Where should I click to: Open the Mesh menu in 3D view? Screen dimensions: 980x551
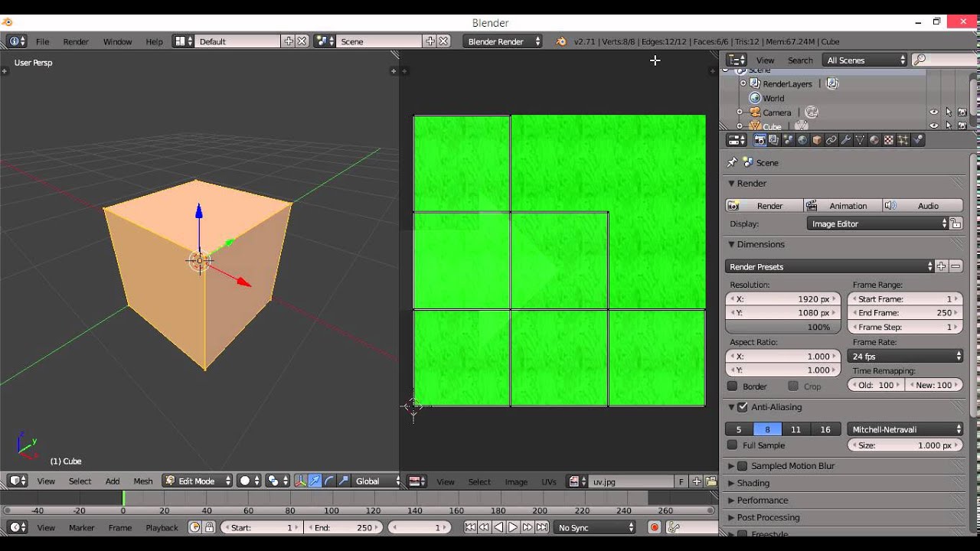pyautogui.click(x=143, y=481)
